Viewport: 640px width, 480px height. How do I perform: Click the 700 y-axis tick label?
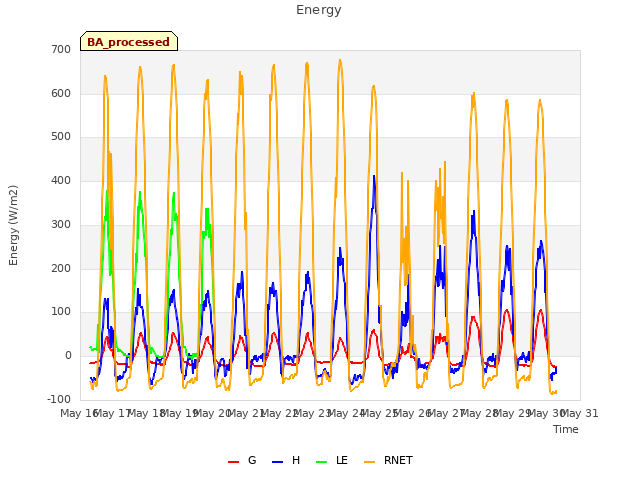tap(61, 49)
